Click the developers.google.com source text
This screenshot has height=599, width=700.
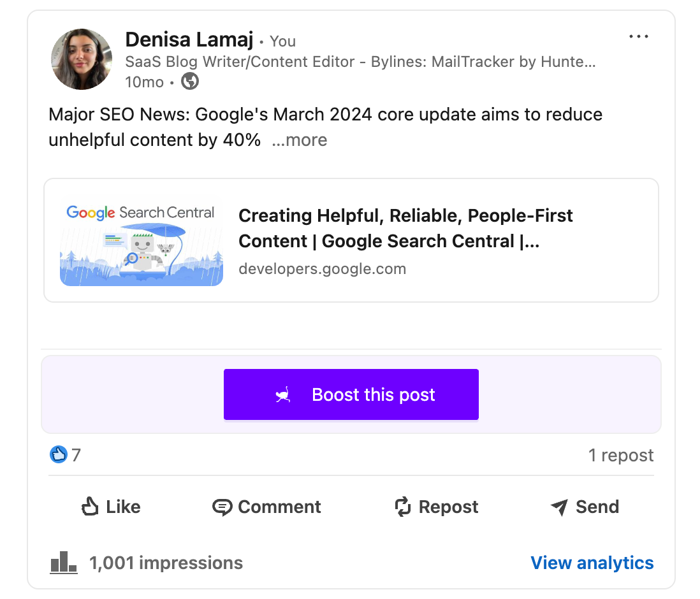tap(322, 268)
